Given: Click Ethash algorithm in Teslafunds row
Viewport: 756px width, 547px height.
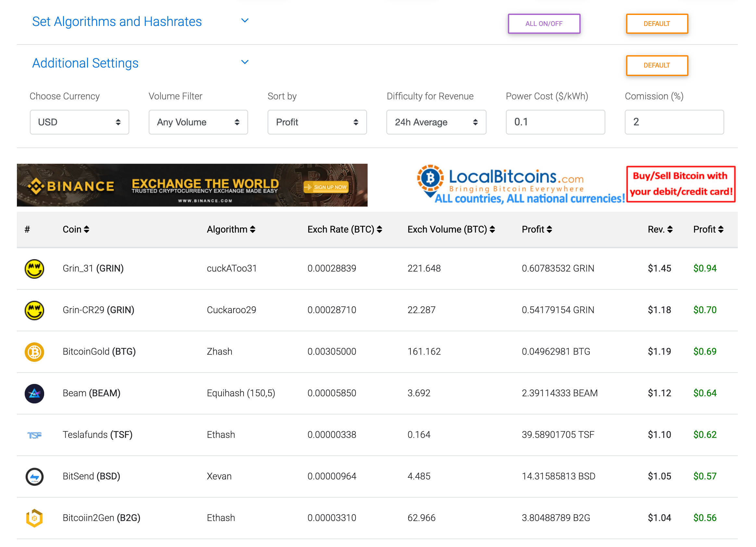Looking at the screenshot, I should point(221,435).
